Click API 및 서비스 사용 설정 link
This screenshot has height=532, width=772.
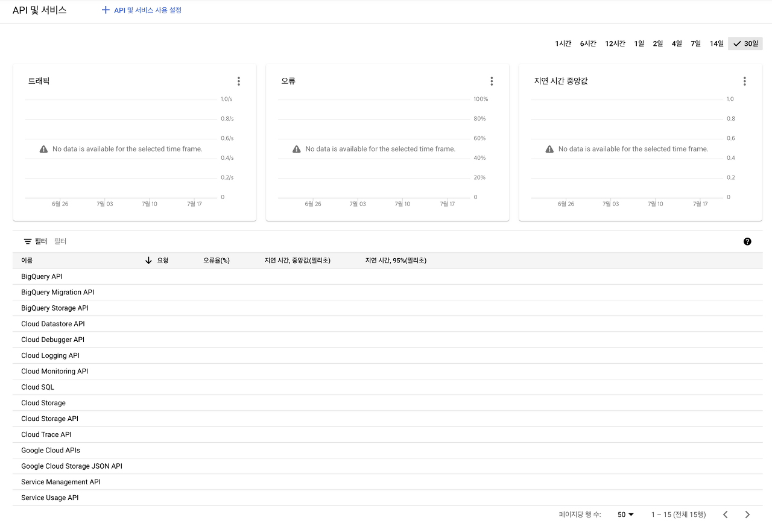[x=148, y=10]
